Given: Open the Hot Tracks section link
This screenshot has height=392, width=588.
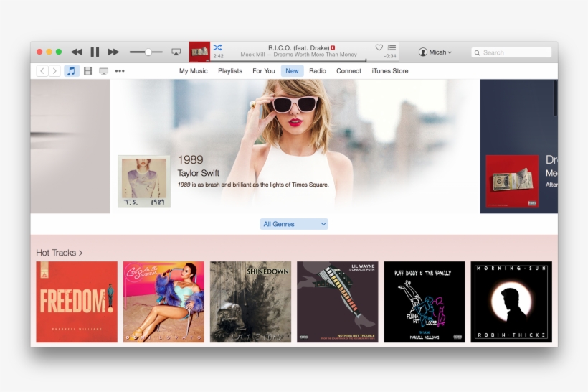Looking at the screenshot, I should pyautogui.click(x=60, y=253).
